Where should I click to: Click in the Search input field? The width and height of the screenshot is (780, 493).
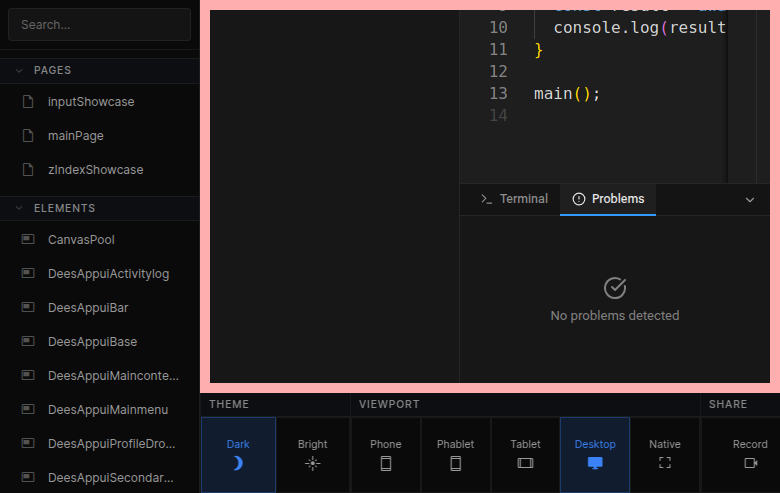click(x=99, y=25)
